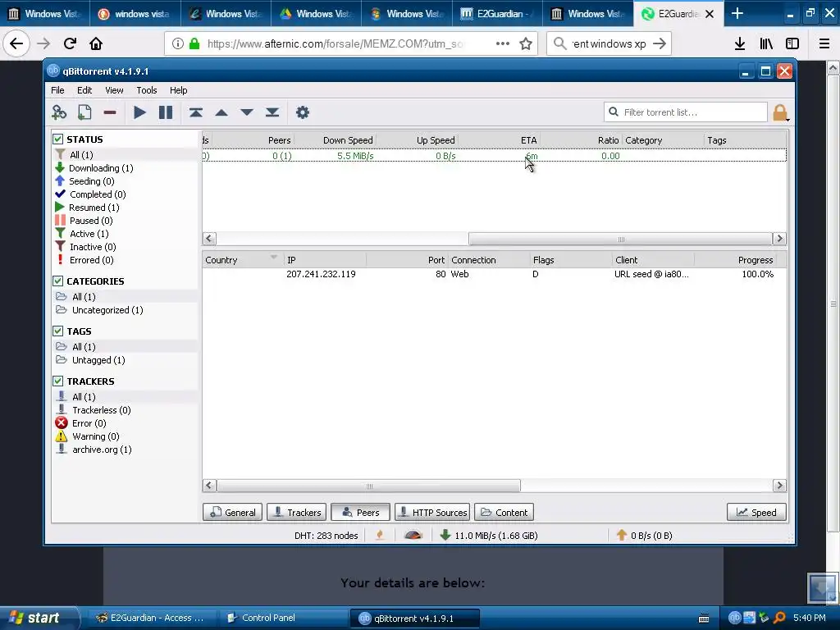Open the View menu
Viewport: 840px width, 630px height.
coord(114,90)
